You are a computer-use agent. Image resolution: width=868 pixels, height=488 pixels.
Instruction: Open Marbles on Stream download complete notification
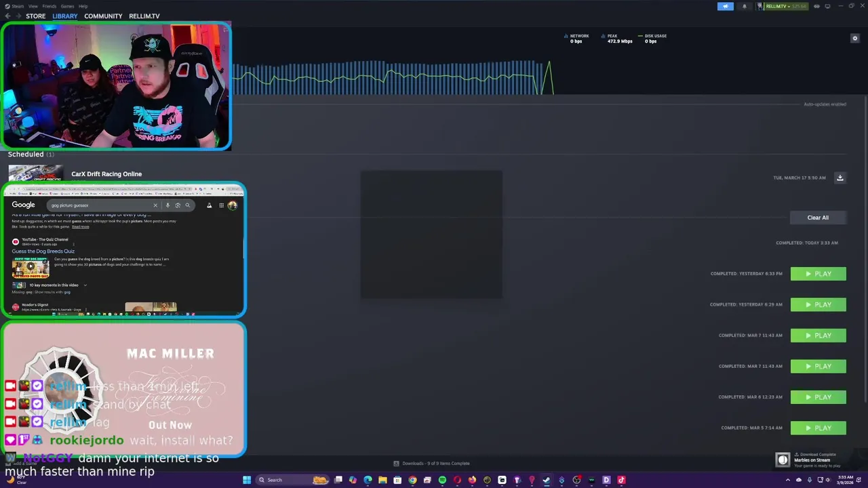pos(810,460)
